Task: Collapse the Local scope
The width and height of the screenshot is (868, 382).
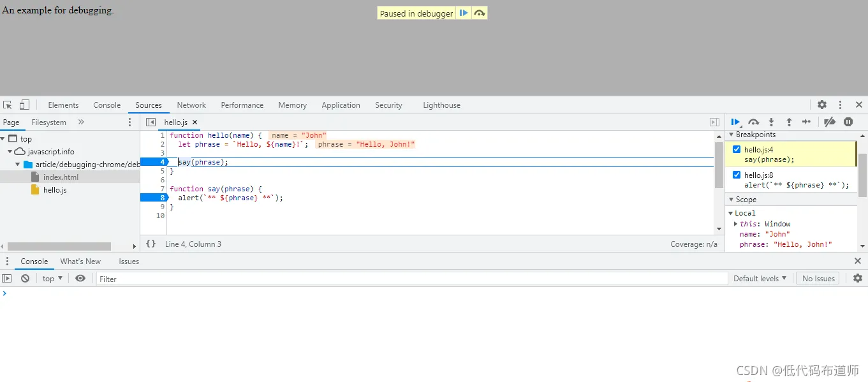Action: pos(732,213)
